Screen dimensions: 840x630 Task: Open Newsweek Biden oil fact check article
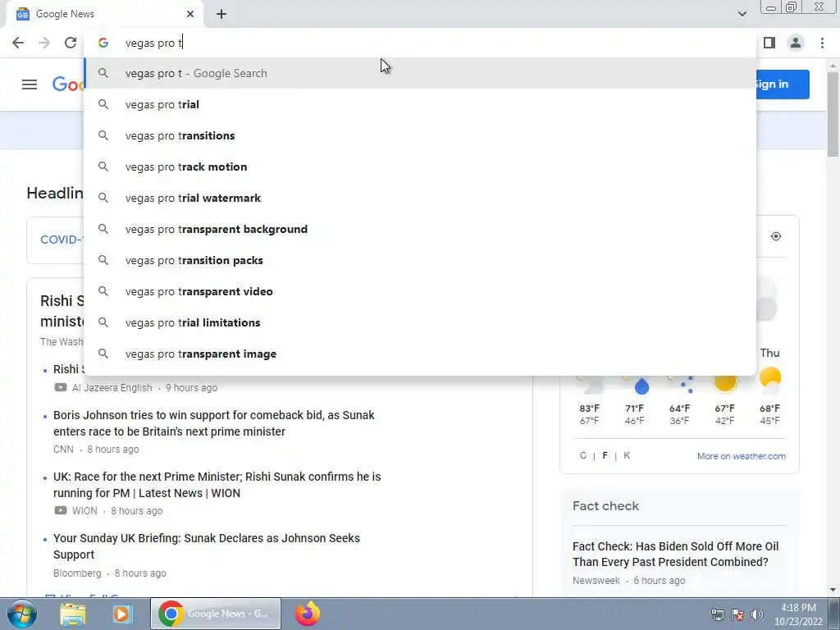[x=676, y=554]
